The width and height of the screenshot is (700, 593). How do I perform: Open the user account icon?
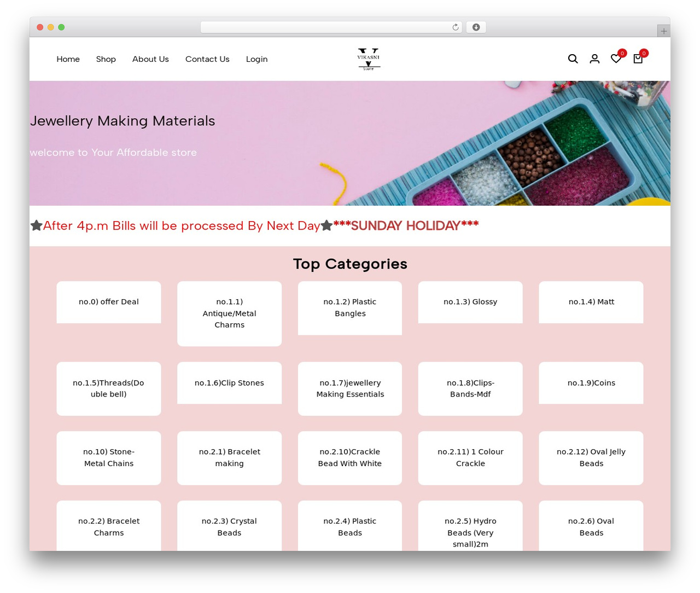coord(594,59)
